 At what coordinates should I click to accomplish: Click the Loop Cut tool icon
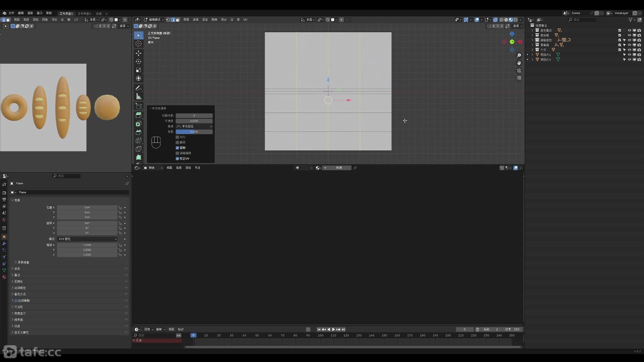tap(138, 140)
